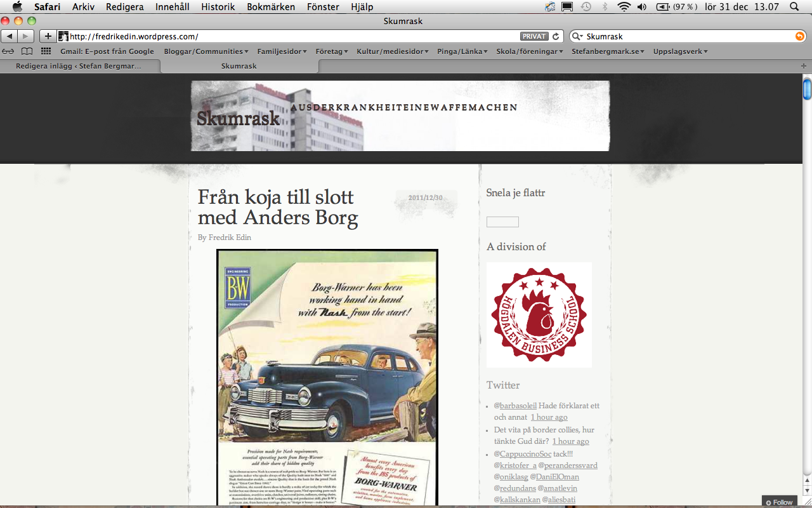This screenshot has height=508, width=812.
Task: Open the Redigera menu
Action: 125,7
